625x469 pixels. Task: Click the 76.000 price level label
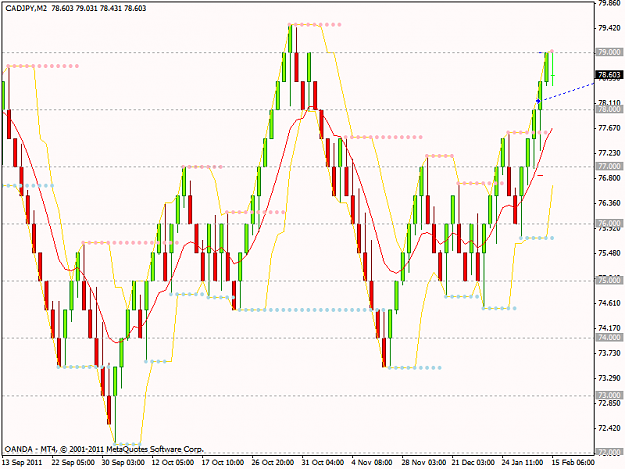point(609,223)
